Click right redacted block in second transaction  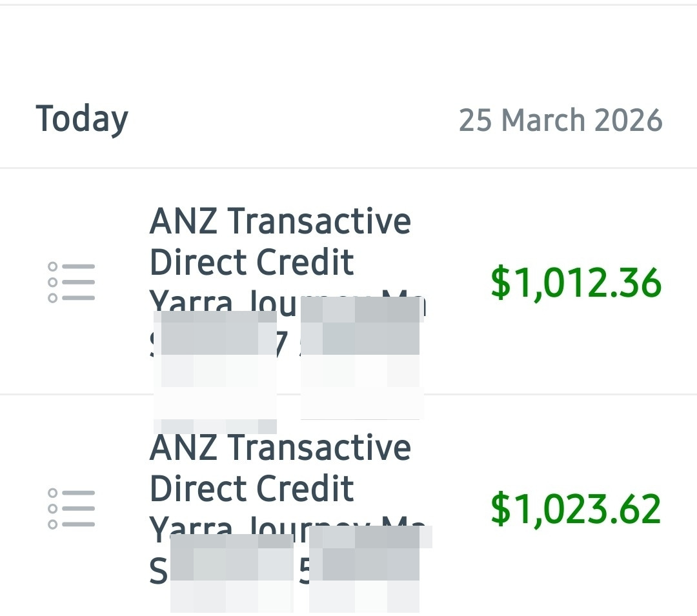[370, 569]
